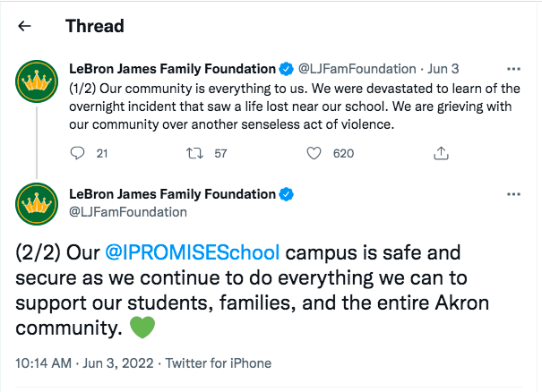Open the three-dot menu on second tweet

coord(513,194)
